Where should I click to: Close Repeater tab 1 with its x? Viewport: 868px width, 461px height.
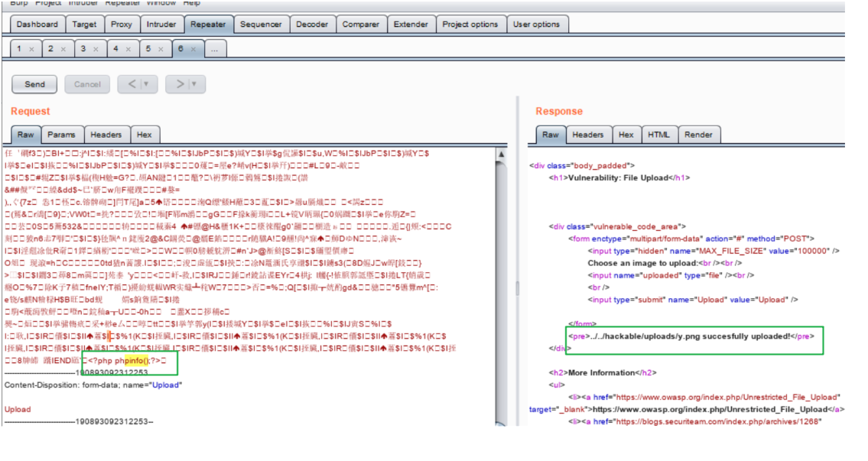click(x=31, y=49)
